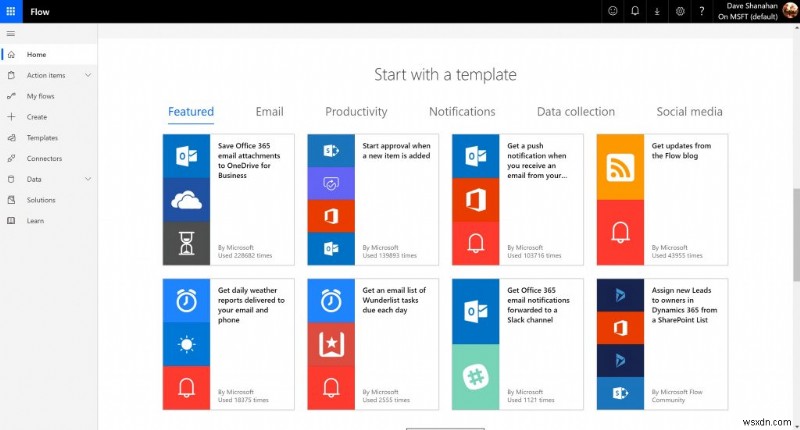
Task: Open the app launcher waffle icon
Action: [x=11, y=11]
